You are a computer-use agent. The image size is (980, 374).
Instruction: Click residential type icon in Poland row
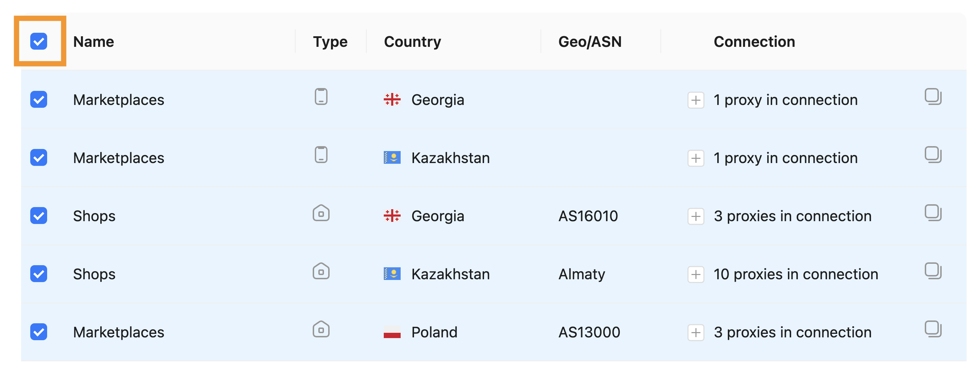(x=321, y=329)
